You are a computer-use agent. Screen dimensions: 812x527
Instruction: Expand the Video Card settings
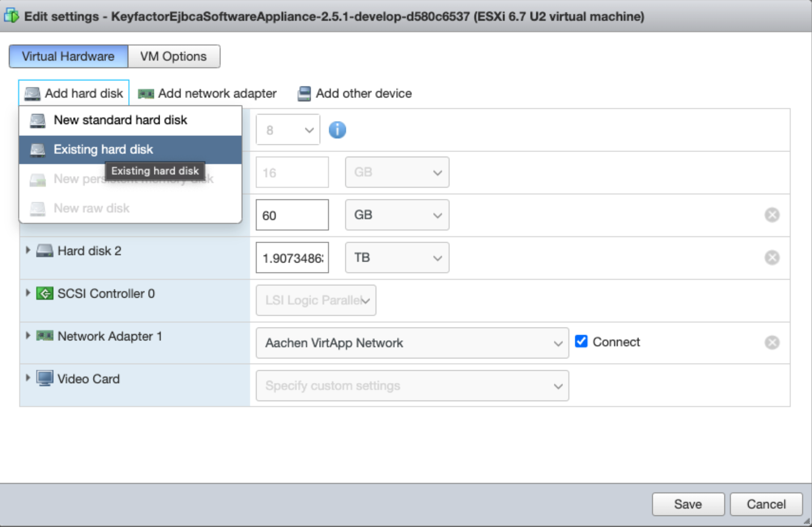[x=28, y=378]
